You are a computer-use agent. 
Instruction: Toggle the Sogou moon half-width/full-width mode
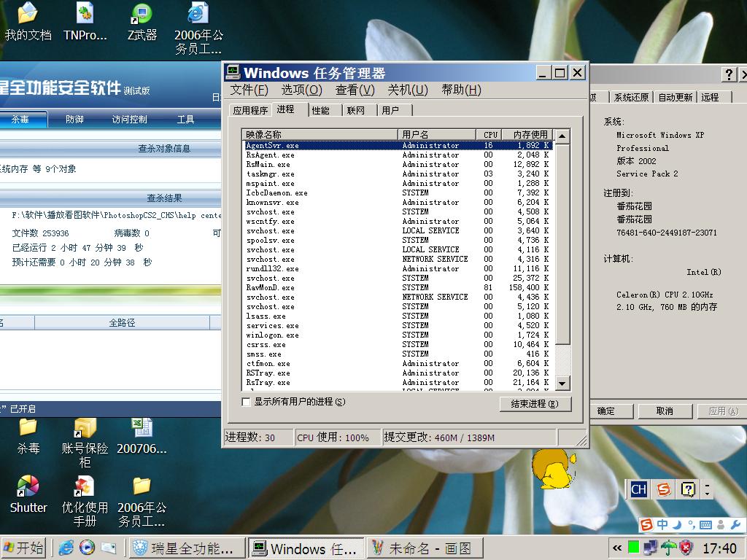pyautogui.click(x=677, y=525)
